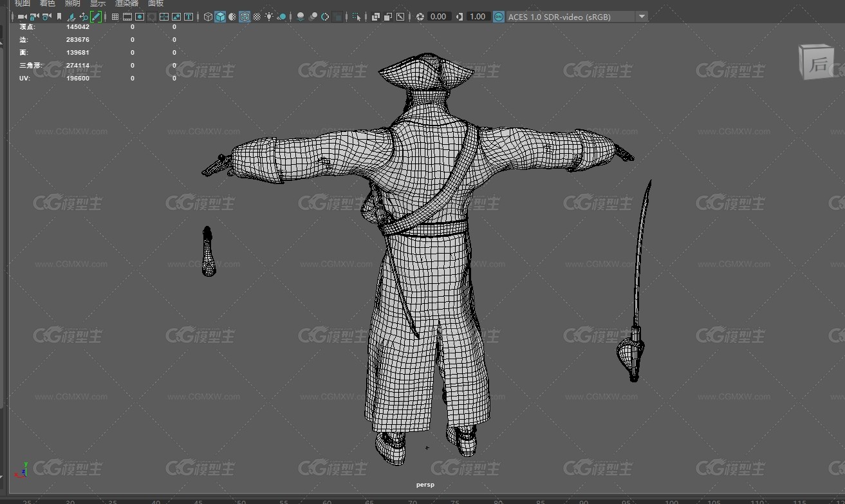Open the 着色 (Shading) panel menu

click(48, 3)
